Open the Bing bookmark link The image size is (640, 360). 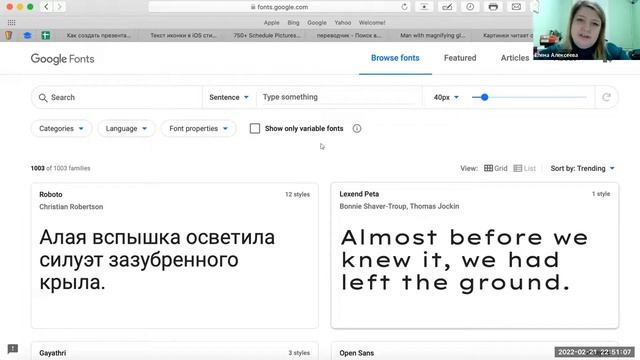[293, 22]
